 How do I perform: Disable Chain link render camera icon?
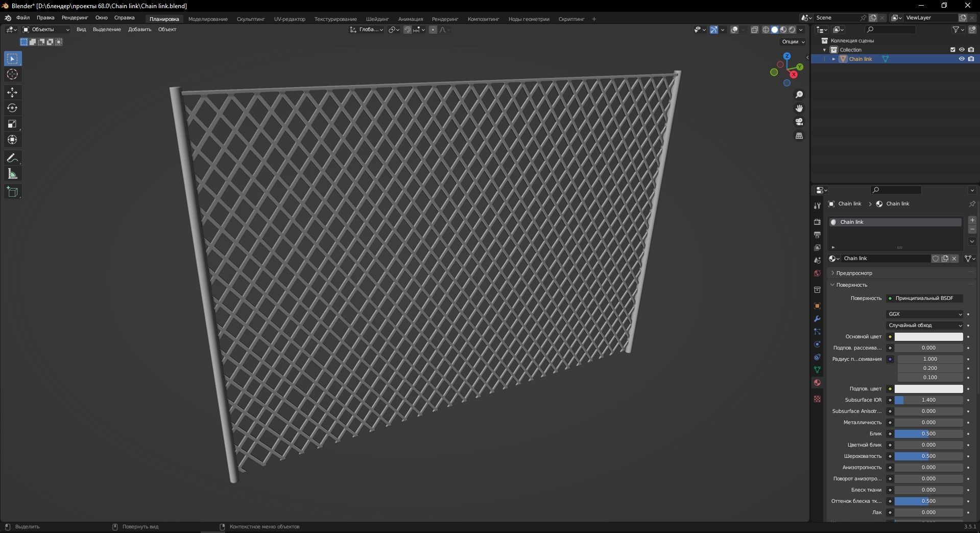point(971,59)
